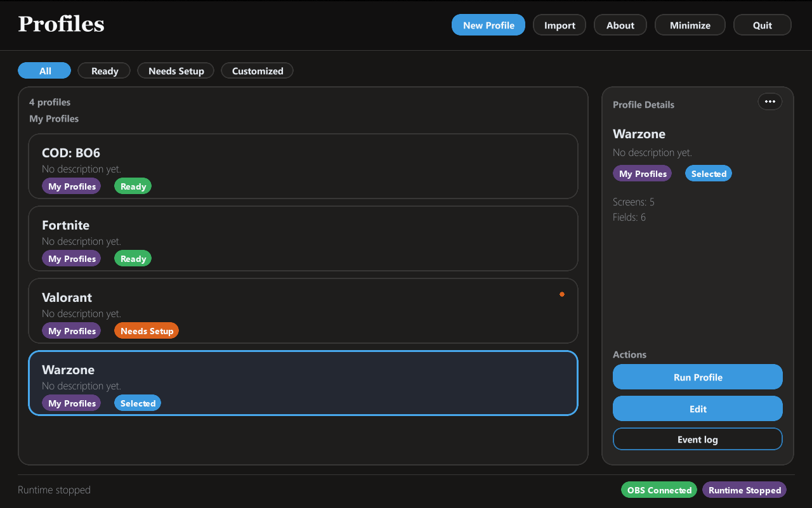812x508 pixels.
Task: Click the 'Screens: 5' text
Action: pos(634,202)
